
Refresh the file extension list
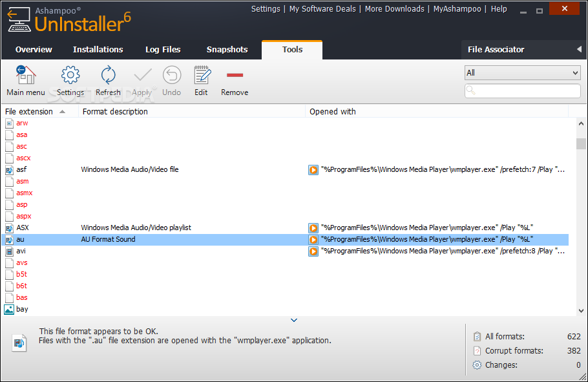pos(108,81)
